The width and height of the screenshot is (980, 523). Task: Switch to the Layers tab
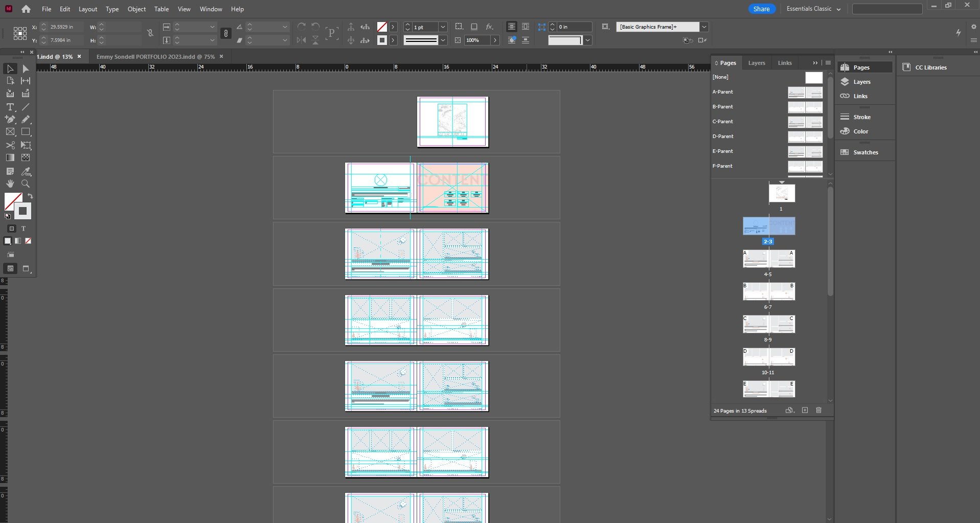(757, 63)
